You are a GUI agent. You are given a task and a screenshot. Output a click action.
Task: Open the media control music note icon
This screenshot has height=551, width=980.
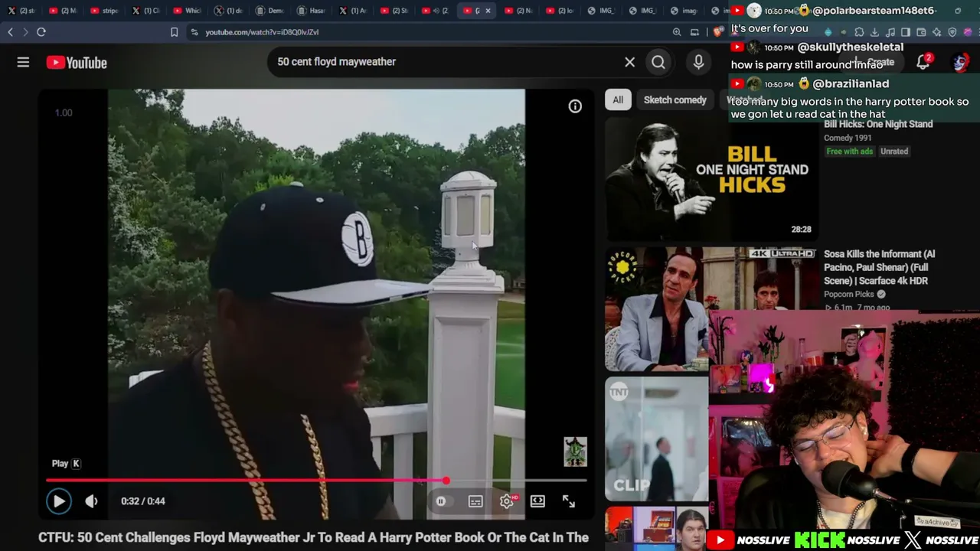(890, 32)
